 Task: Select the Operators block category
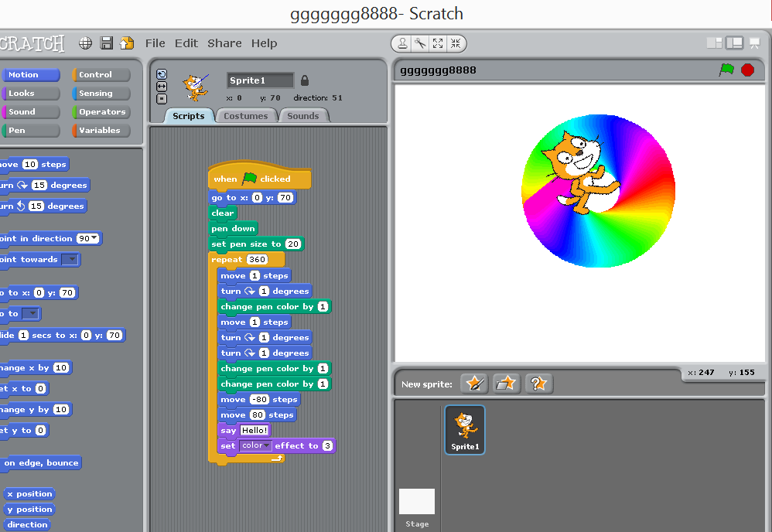(101, 111)
